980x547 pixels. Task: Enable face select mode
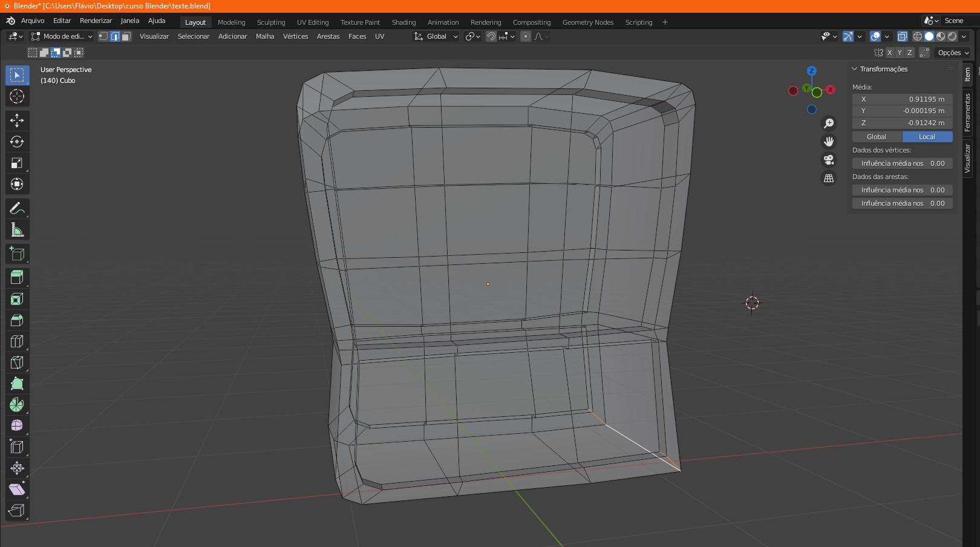[x=126, y=36]
